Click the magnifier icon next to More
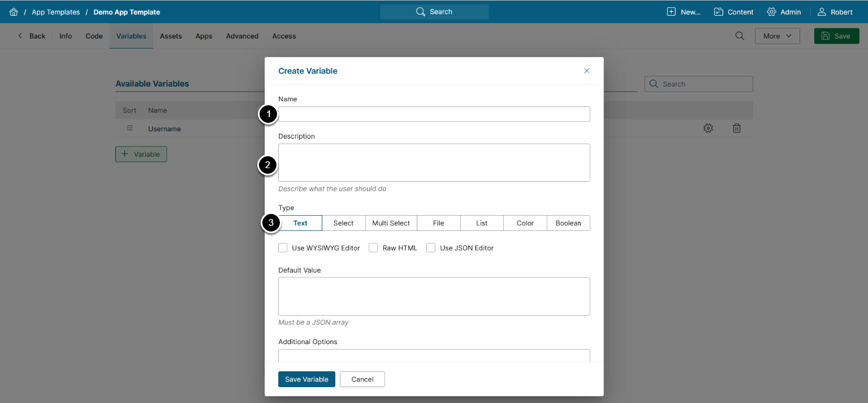Screen dimensions: 868x403 click(740, 36)
